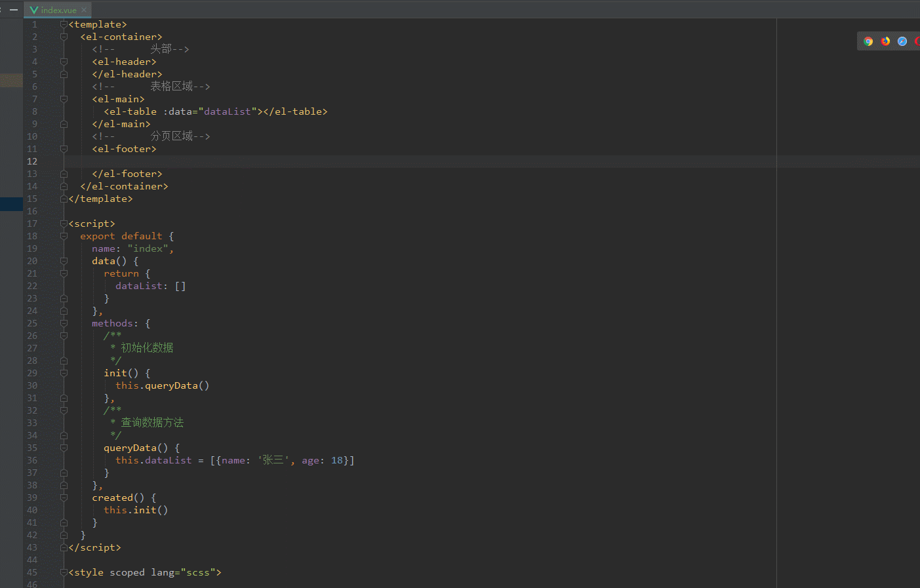The image size is (920, 588).
Task: Click the 表格区域 comment
Action: [172, 87]
